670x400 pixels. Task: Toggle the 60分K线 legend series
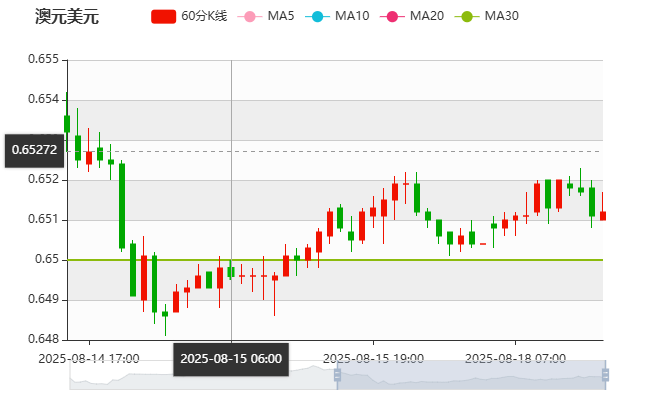[x=189, y=16]
